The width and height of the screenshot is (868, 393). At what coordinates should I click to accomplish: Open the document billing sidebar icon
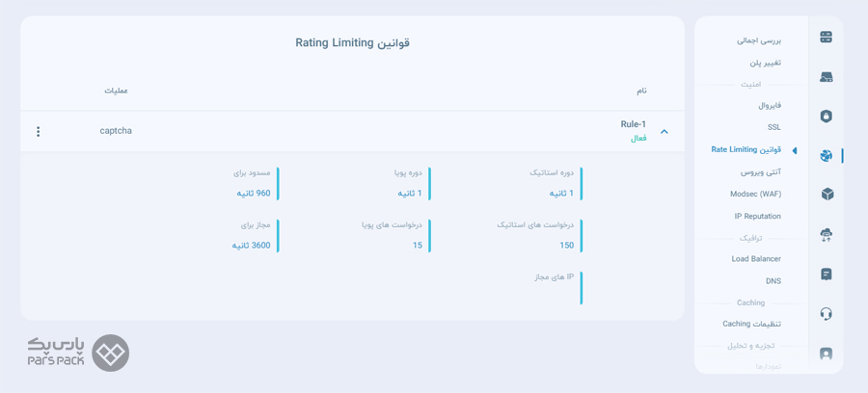(x=826, y=275)
